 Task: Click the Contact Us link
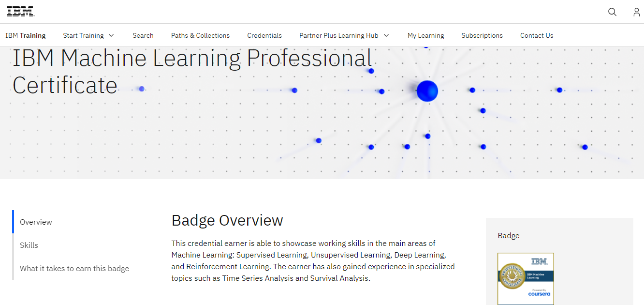537,35
